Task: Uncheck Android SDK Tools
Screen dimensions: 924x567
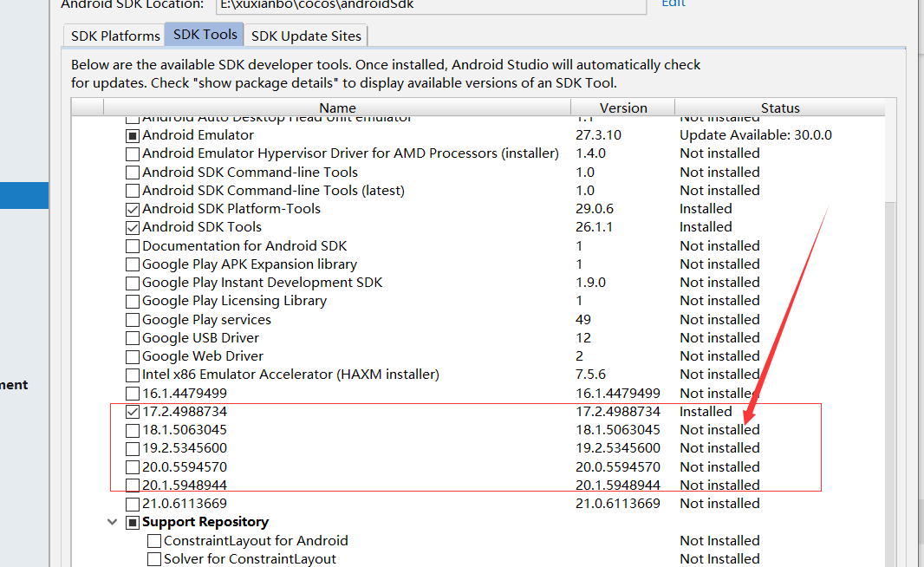Action: point(133,227)
